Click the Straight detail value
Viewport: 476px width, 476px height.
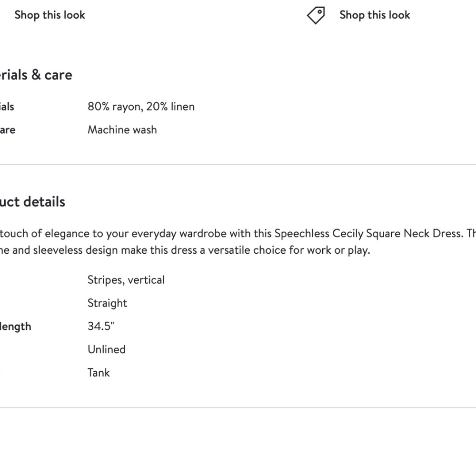(x=107, y=303)
